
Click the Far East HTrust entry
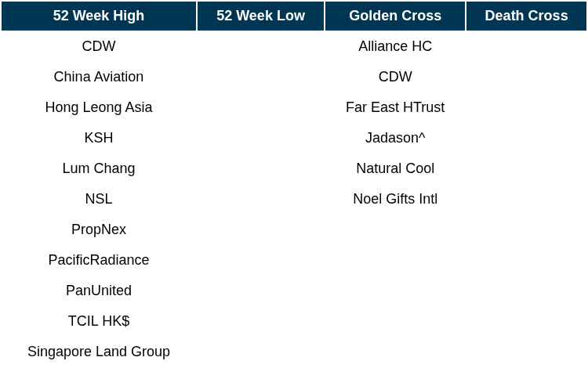click(x=395, y=107)
